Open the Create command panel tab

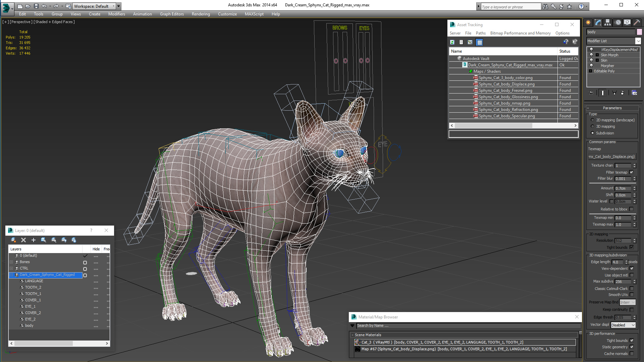tap(588, 22)
